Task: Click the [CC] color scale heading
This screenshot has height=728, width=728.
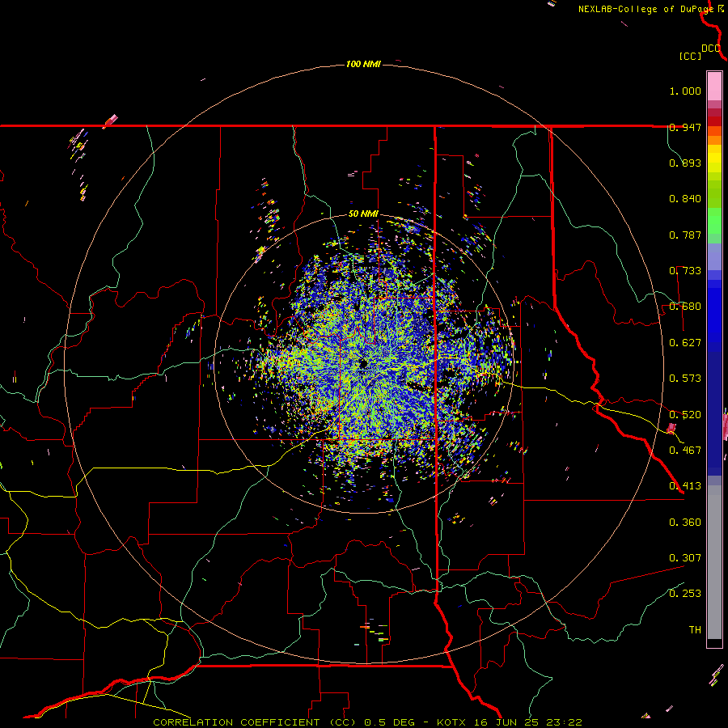Action: 690,56
